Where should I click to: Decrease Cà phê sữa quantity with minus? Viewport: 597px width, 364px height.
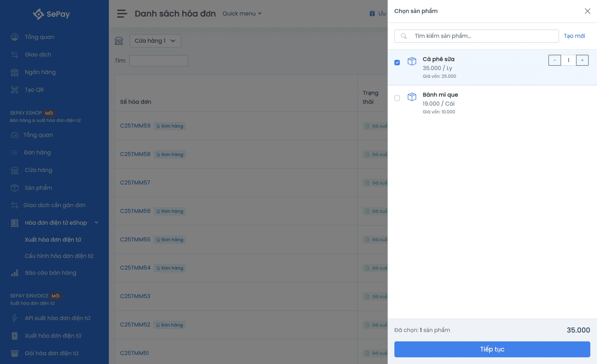pyautogui.click(x=555, y=60)
